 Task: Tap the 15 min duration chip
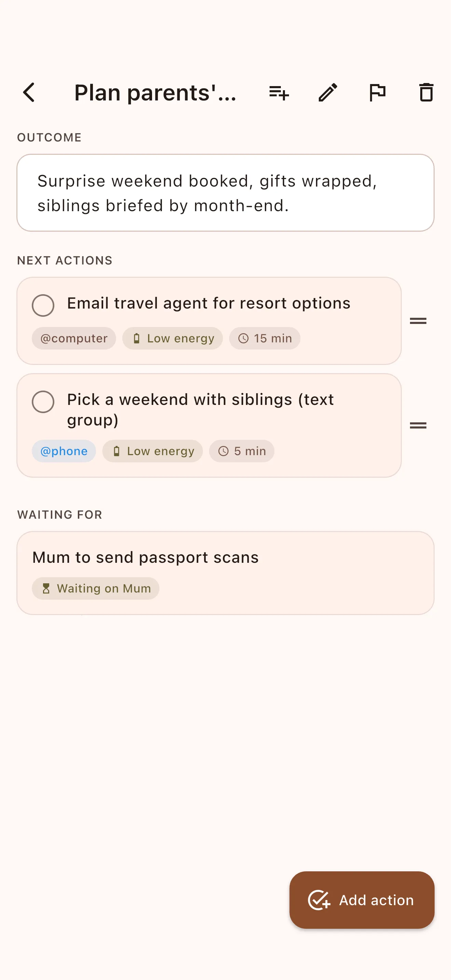(x=265, y=338)
